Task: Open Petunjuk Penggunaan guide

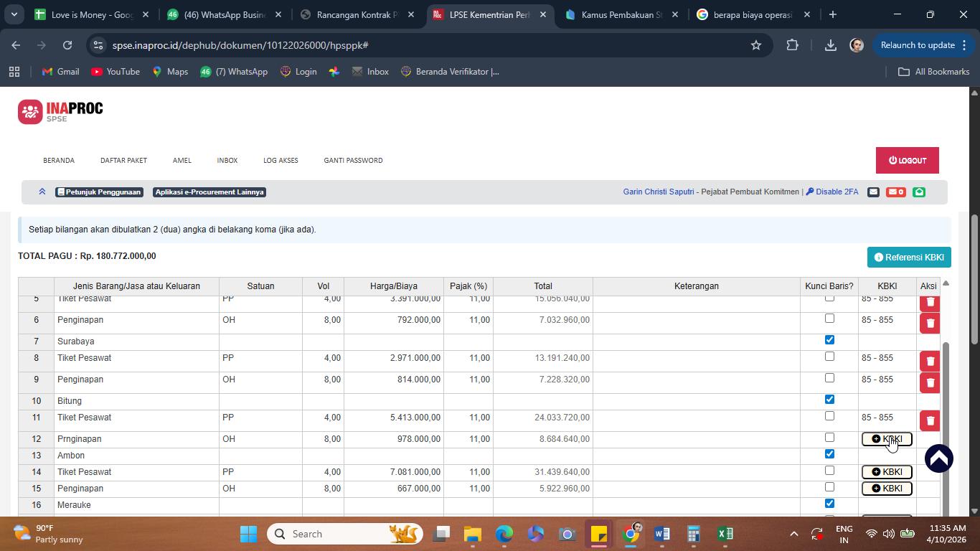Action: pos(100,192)
